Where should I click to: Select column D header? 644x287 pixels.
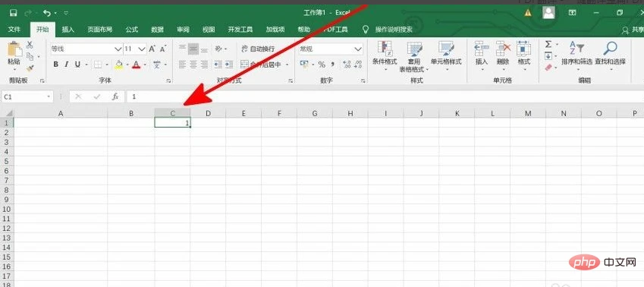[x=208, y=113]
